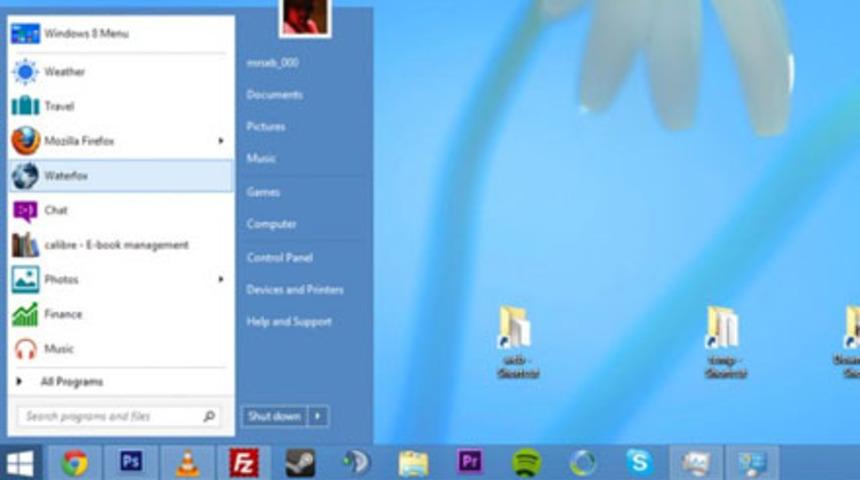Click the Mozilla Firefox icon

pos(25,141)
